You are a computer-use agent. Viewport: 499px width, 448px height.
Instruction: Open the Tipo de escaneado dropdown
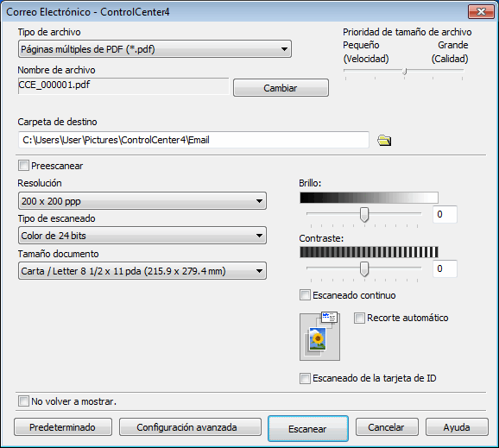coord(142,236)
